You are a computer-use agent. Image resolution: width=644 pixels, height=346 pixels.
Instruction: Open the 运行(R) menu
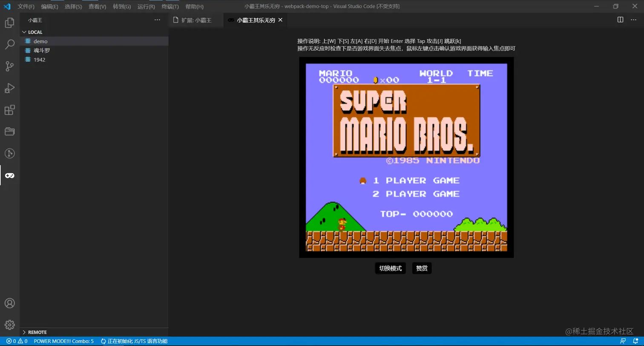point(146,6)
